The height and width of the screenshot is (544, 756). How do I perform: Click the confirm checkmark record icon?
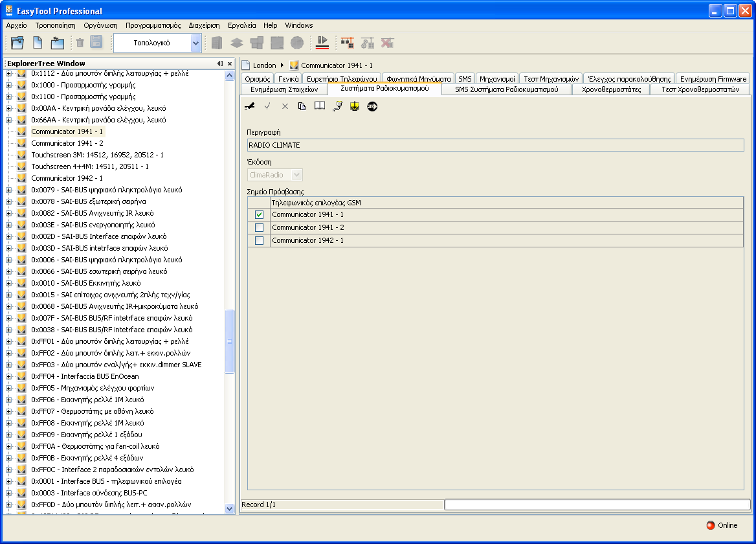pos(267,106)
